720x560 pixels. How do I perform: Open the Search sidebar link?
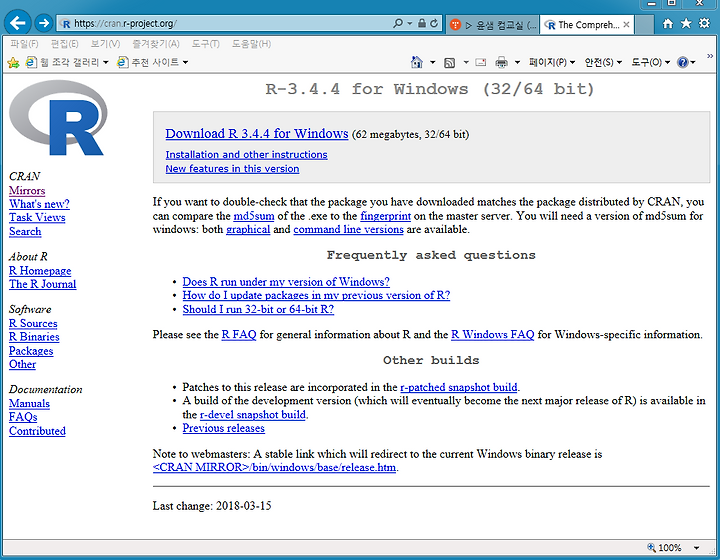click(x=25, y=231)
